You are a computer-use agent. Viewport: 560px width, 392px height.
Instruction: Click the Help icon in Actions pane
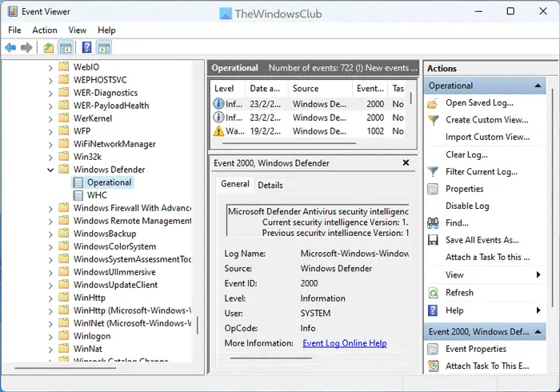433,310
